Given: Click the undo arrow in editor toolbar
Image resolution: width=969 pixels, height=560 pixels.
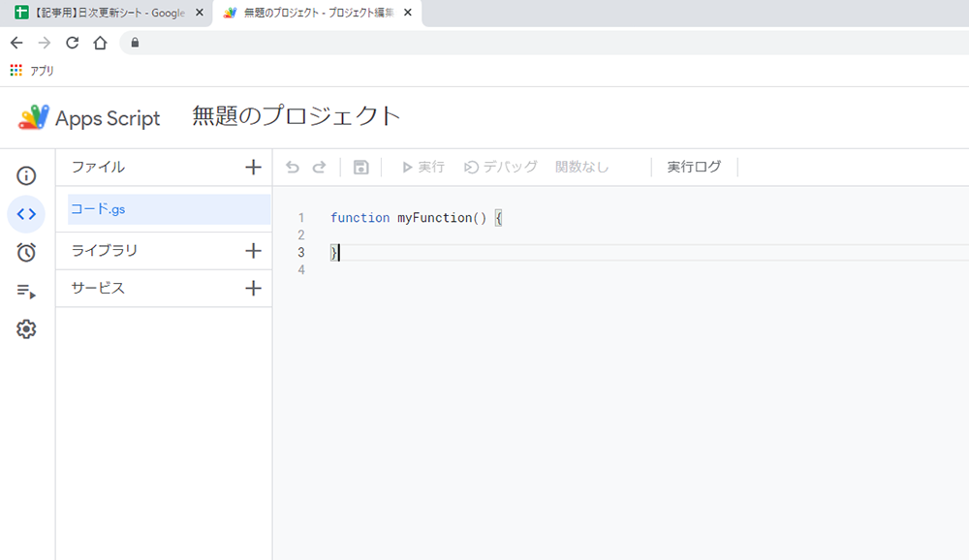Looking at the screenshot, I should 293,167.
